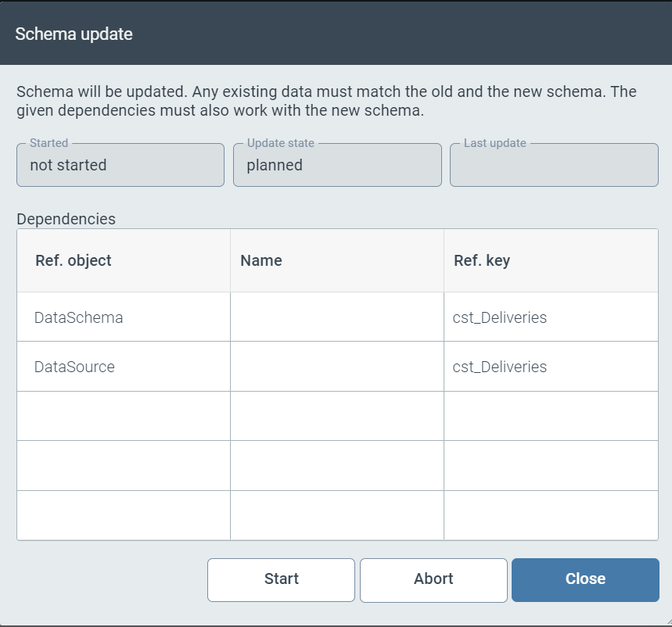Click the Ref. object column header

73,260
